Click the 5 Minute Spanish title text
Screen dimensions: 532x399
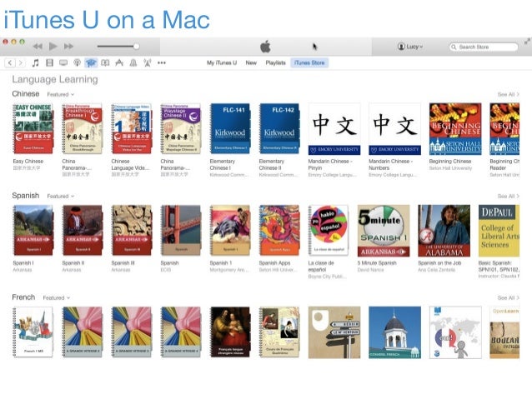tap(377, 263)
